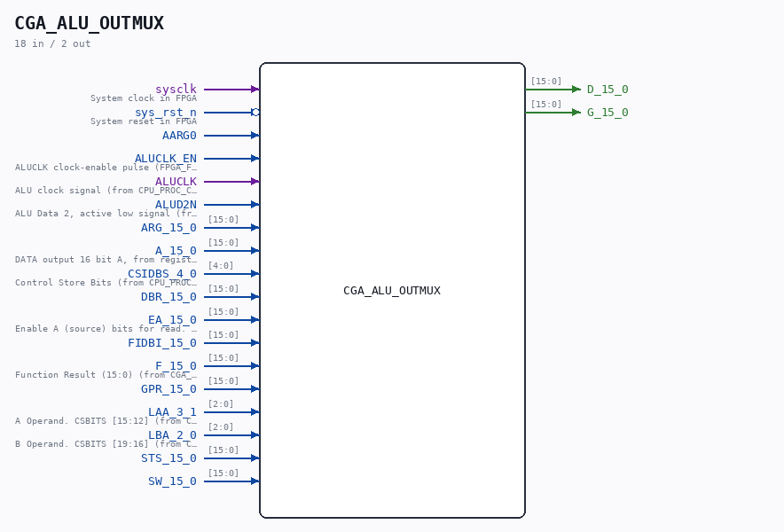The width and height of the screenshot is (784, 532).
Task: Click the [15:0] width tag above D_15_0 wire
Action: (546, 81)
